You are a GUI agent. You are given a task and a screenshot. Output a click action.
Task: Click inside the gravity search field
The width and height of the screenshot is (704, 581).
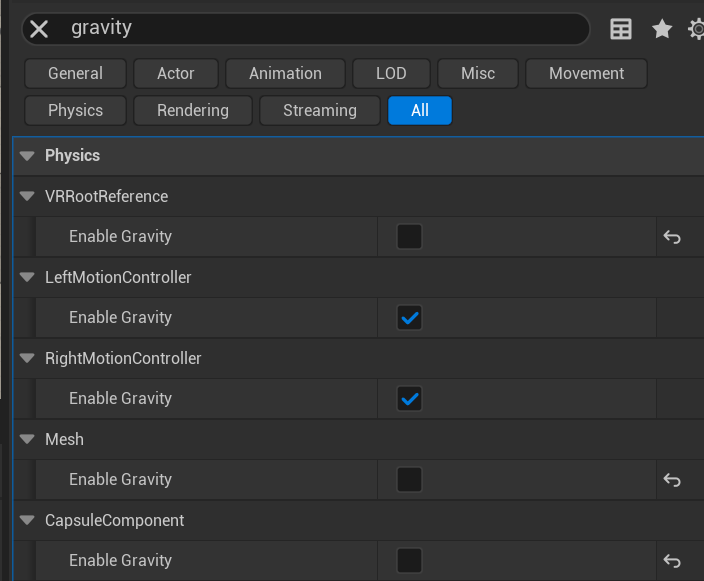pos(320,28)
